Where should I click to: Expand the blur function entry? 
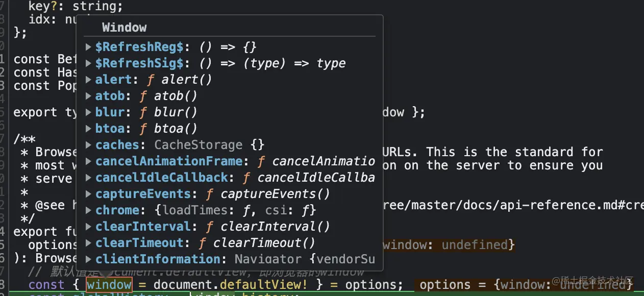click(89, 113)
